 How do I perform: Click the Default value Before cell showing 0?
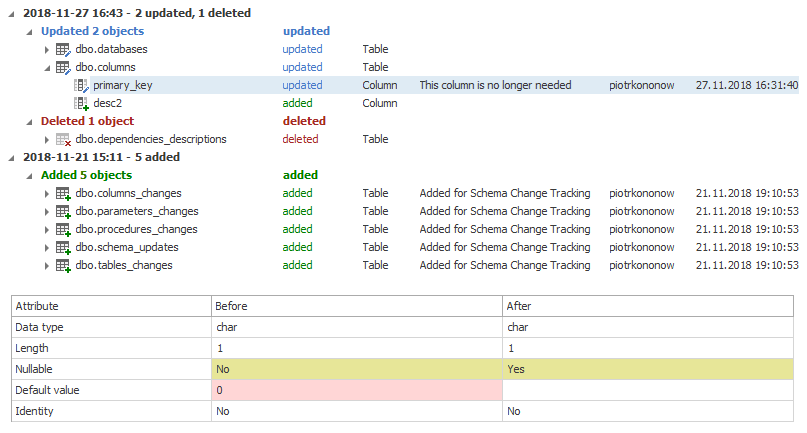[357, 390]
